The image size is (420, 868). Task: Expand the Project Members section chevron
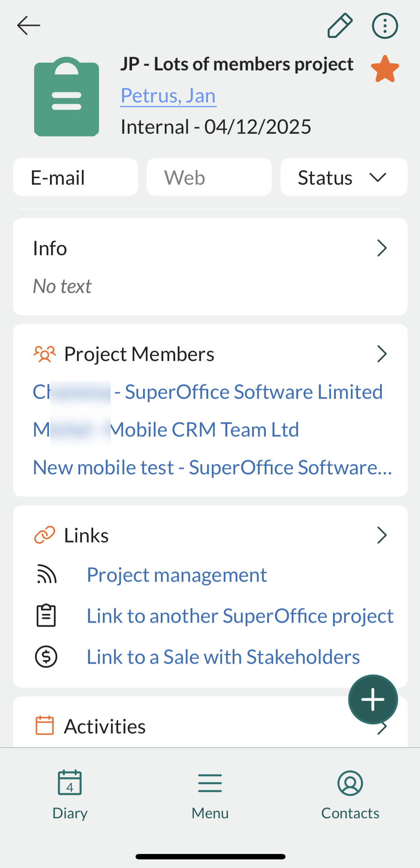click(382, 353)
